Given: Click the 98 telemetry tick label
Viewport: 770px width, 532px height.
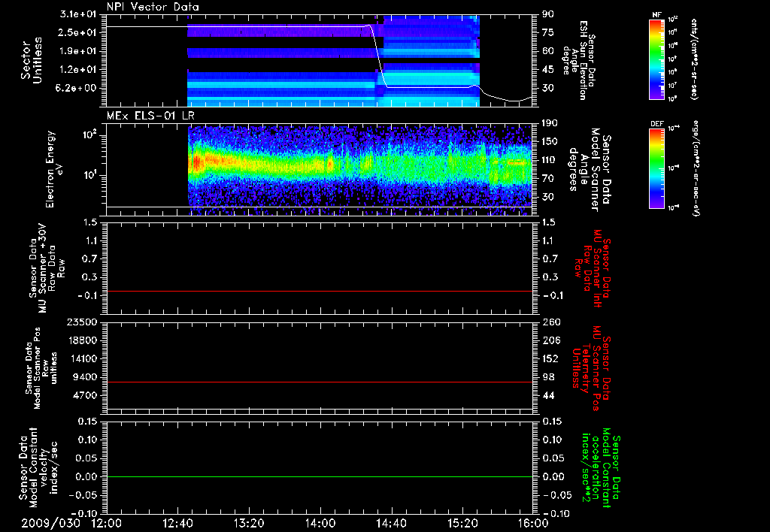Looking at the screenshot, I should point(547,377).
